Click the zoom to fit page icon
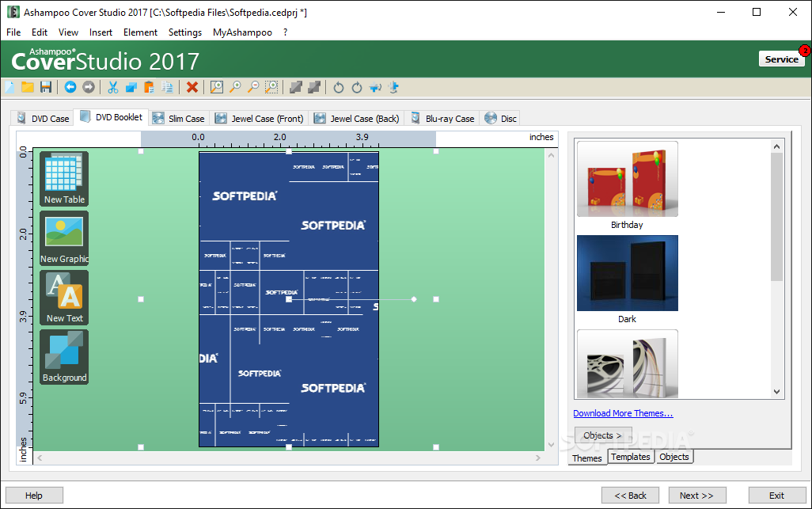 tap(217, 87)
